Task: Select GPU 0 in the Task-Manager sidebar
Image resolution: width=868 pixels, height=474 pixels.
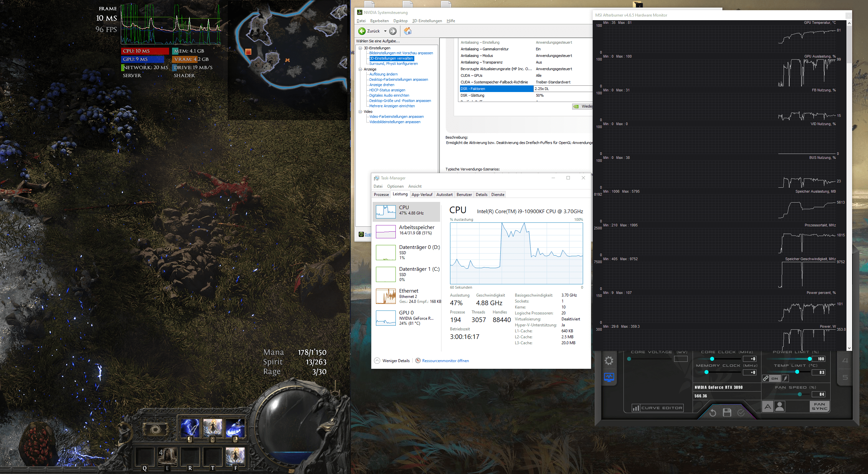Action: pos(406,317)
